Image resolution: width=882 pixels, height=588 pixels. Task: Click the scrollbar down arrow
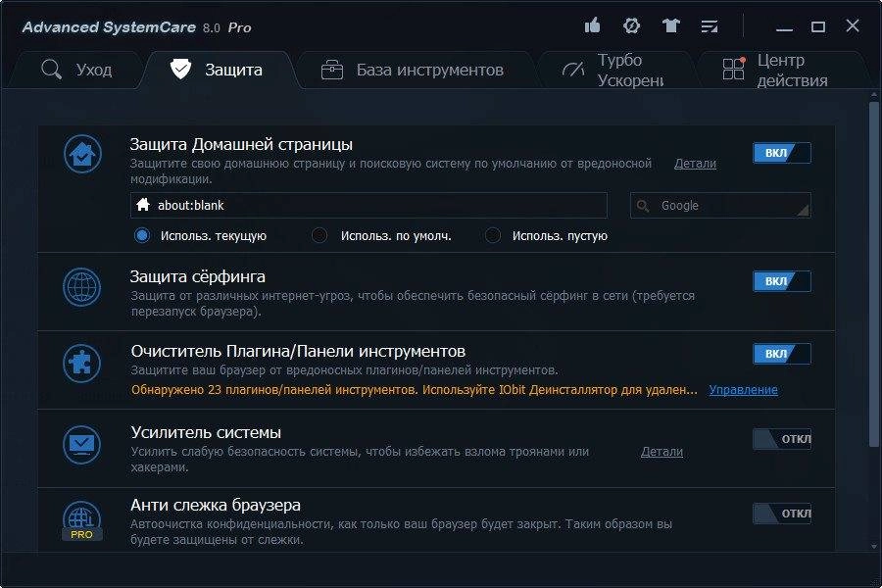pos(873,546)
